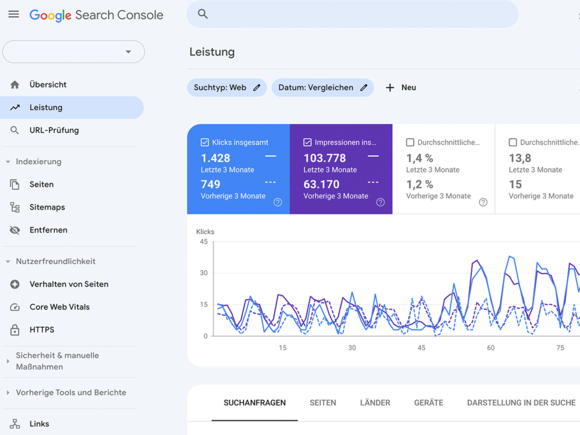Click the Entfernen crossed-eye icon
Image resolution: width=580 pixels, height=435 pixels.
15,230
